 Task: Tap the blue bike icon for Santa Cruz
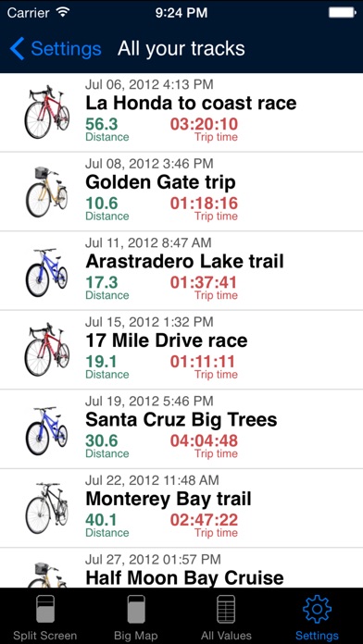tap(46, 431)
